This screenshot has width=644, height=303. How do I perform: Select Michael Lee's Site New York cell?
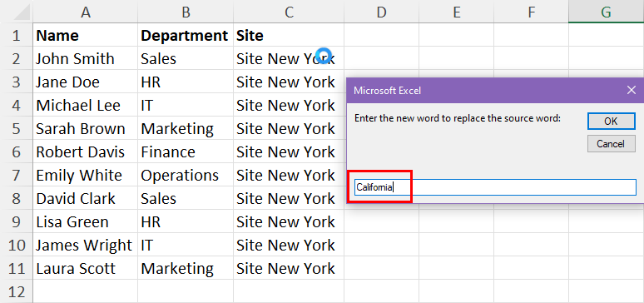coord(289,105)
